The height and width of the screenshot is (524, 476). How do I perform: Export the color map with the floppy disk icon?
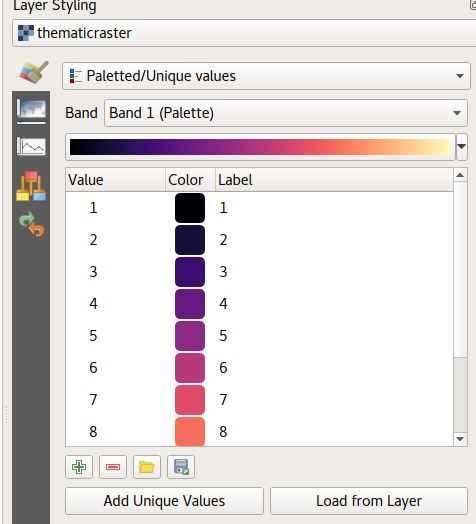click(x=181, y=467)
